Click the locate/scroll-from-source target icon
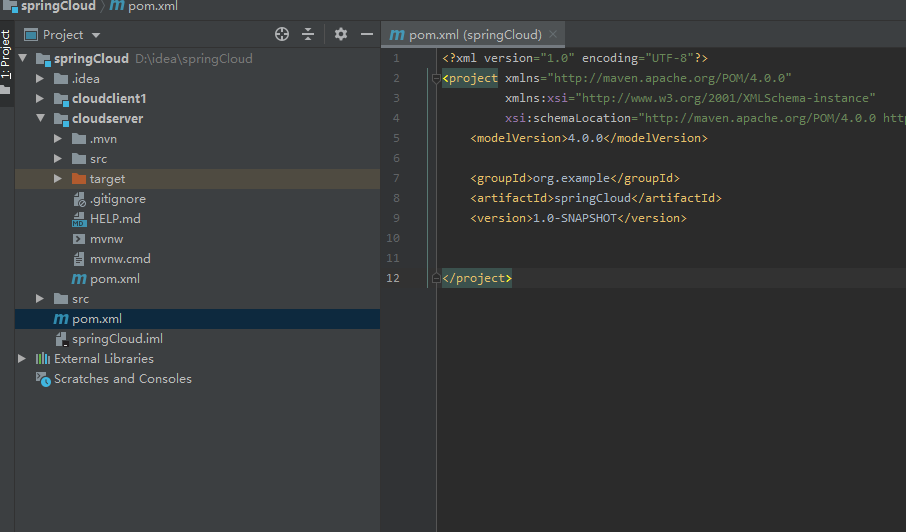906x532 pixels. (x=281, y=35)
